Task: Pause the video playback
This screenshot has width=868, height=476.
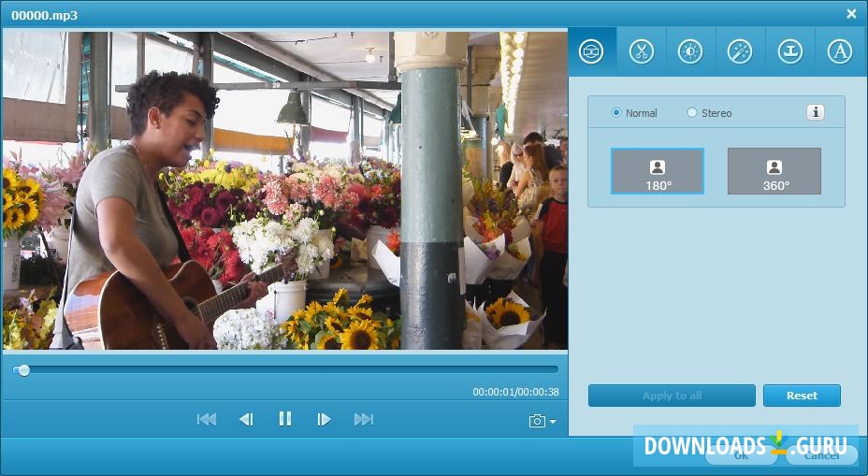Action: pyautogui.click(x=285, y=419)
